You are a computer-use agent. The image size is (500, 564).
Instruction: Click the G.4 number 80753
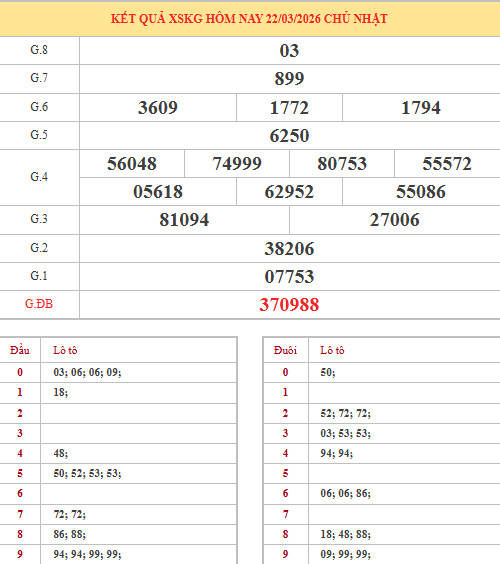tap(342, 164)
